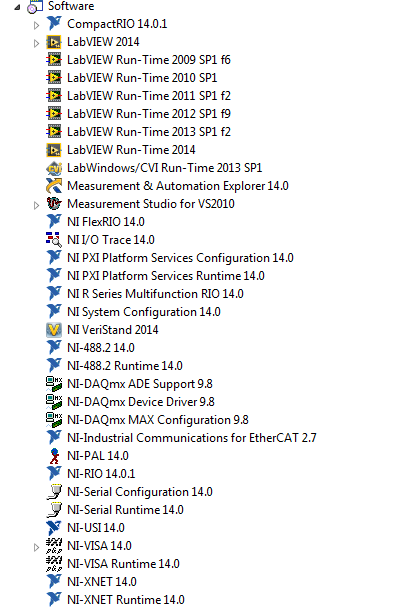Viewport: 404px width, 609px height.
Task: Expand the LabVIEW 2014 node
Action: click(x=37, y=43)
